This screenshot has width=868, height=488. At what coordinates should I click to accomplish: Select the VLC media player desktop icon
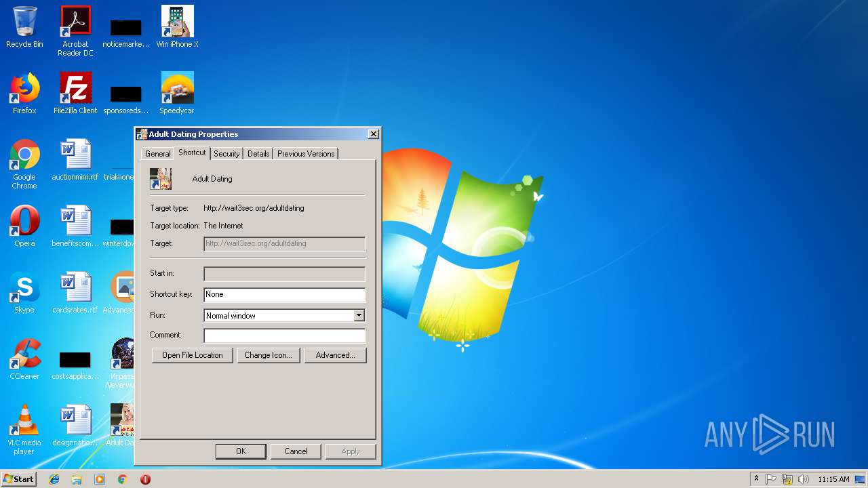coord(24,430)
